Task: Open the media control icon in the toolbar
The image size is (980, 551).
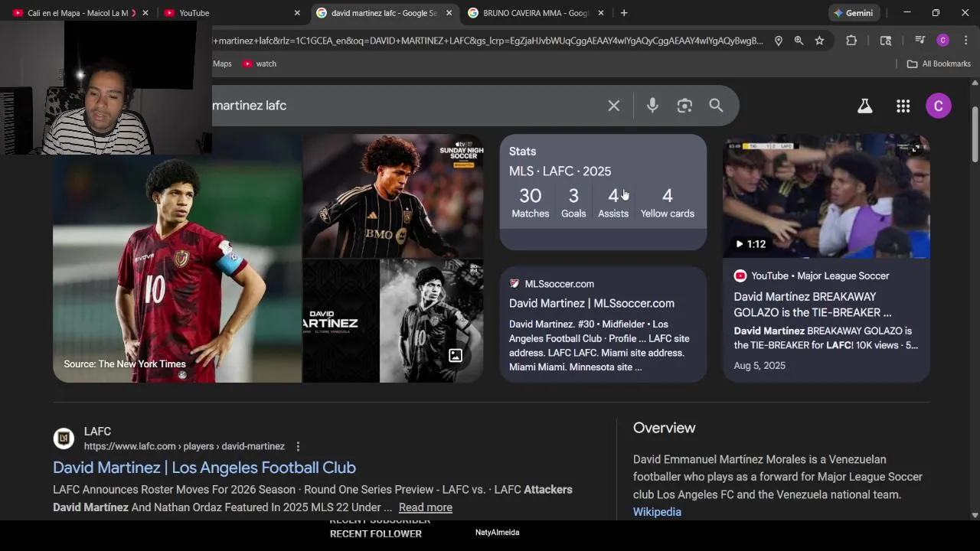Action: point(920,41)
